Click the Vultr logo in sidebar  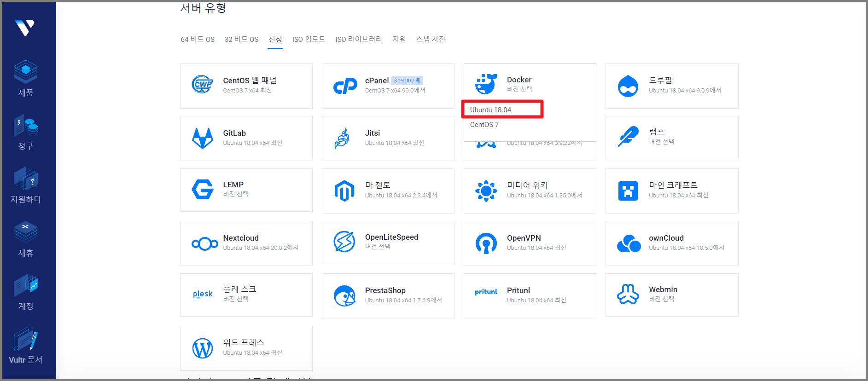tap(25, 28)
